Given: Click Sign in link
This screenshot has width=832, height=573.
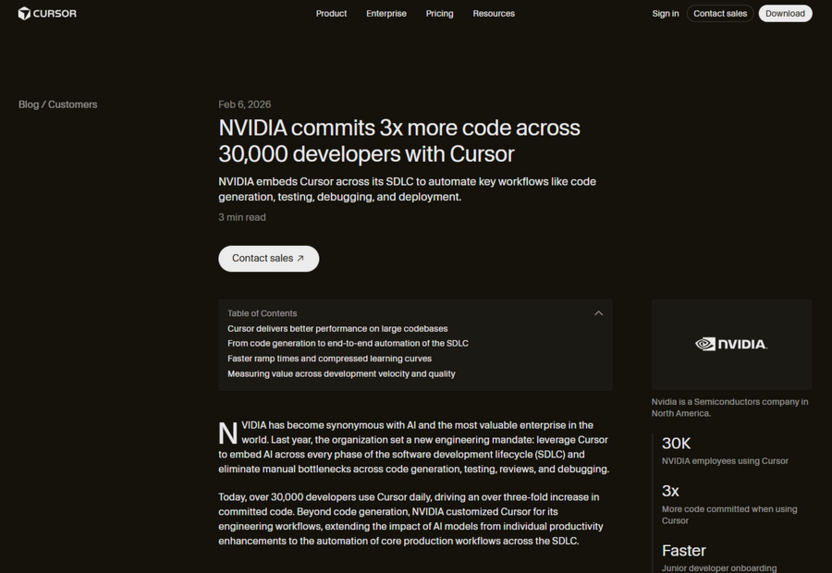Looking at the screenshot, I should (x=665, y=13).
